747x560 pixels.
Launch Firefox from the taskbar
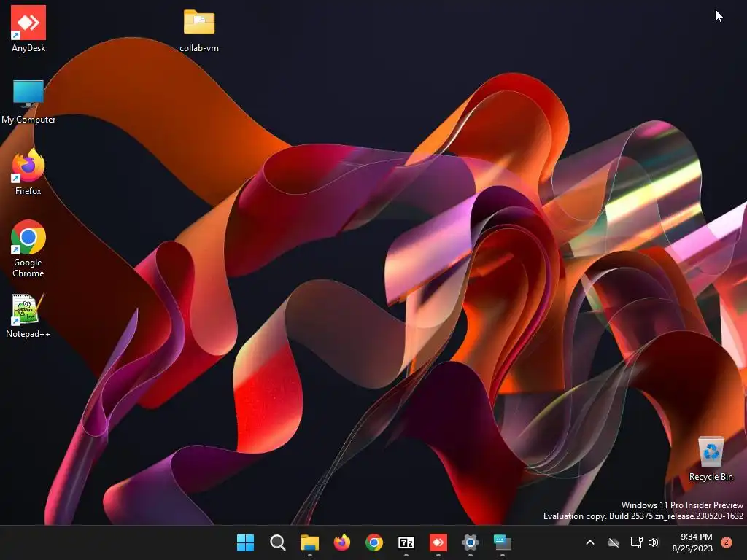point(342,542)
